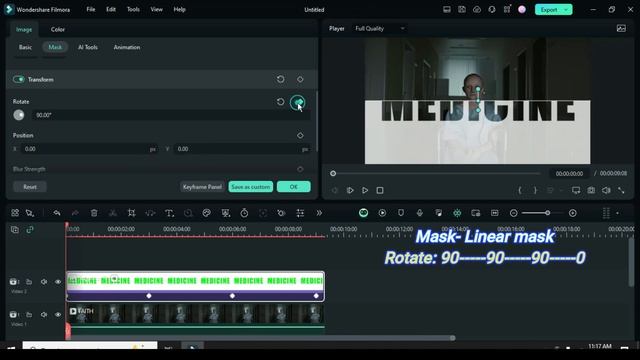This screenshot has width=640, height=360.
Task: Open the timeline view options dropdown arrow
Action: point(617,213)
